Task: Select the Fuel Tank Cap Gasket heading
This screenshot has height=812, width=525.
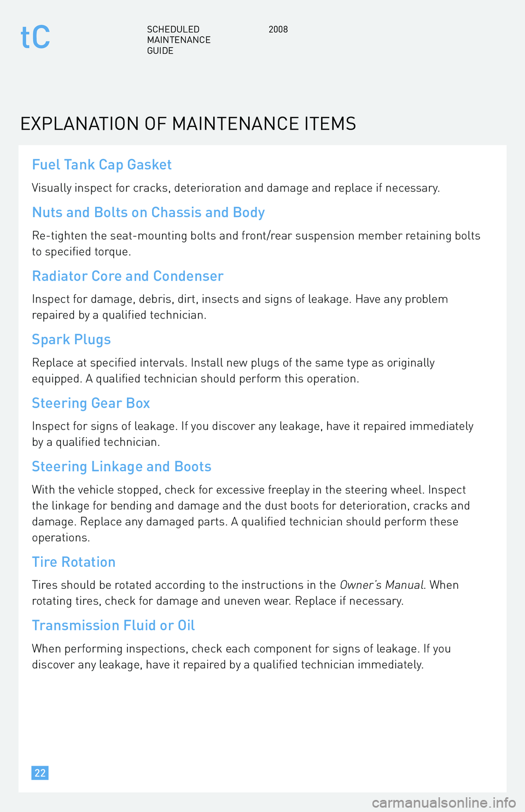Action: (x=102, y=165)
